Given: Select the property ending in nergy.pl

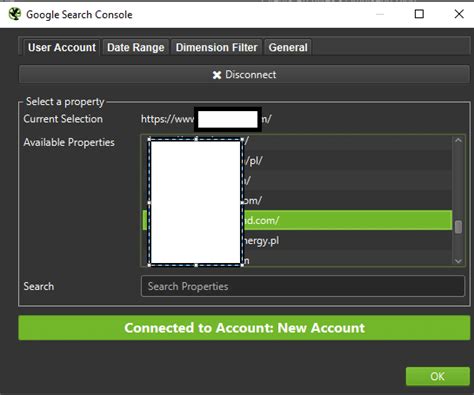Looking at the screenshot, I should 297,240.
